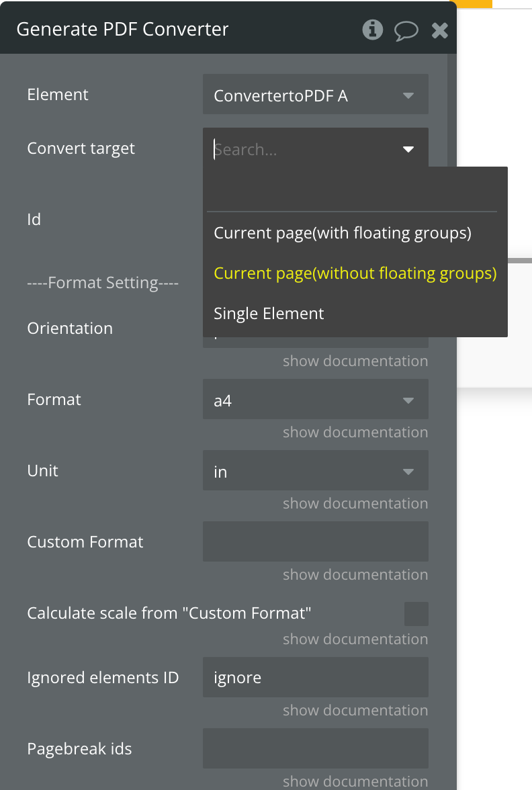Screen dimensions: 532x790
Task: Click the Custom Format input field
Action: pos(316,541)
